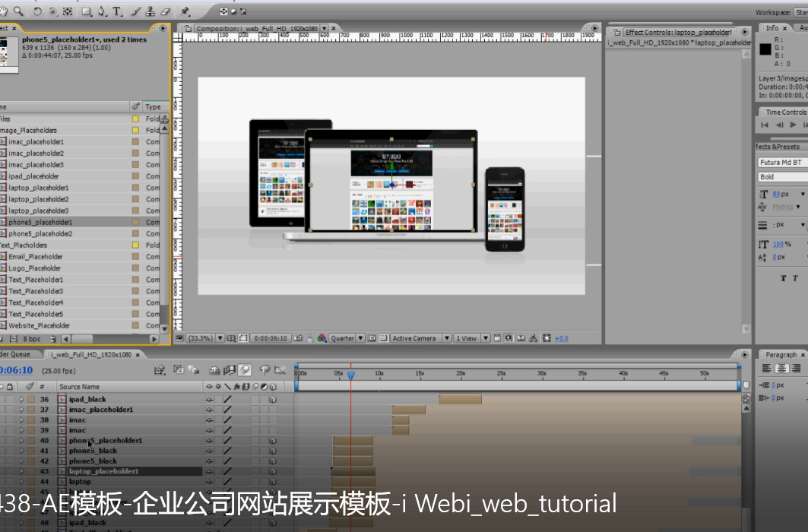Switch to the Render Queue tab
Screen dimensions: 808x532
click(15, 354)
